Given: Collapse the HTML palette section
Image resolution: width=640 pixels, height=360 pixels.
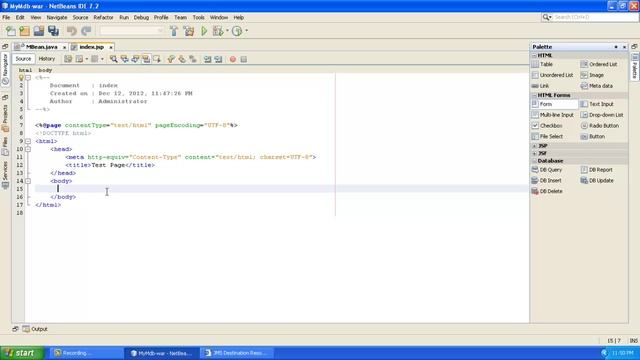Looking at the screenshot, I should pyautogui.click(x=534, y=55).
